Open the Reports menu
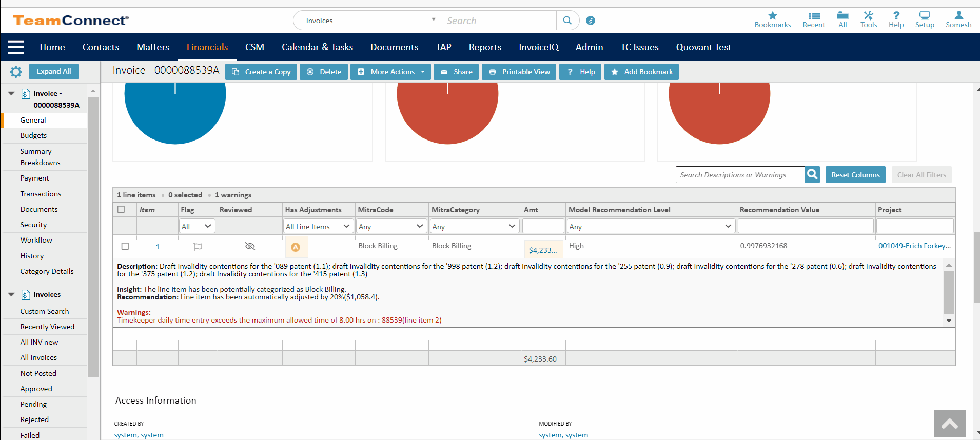 click(x=485, y=47)
